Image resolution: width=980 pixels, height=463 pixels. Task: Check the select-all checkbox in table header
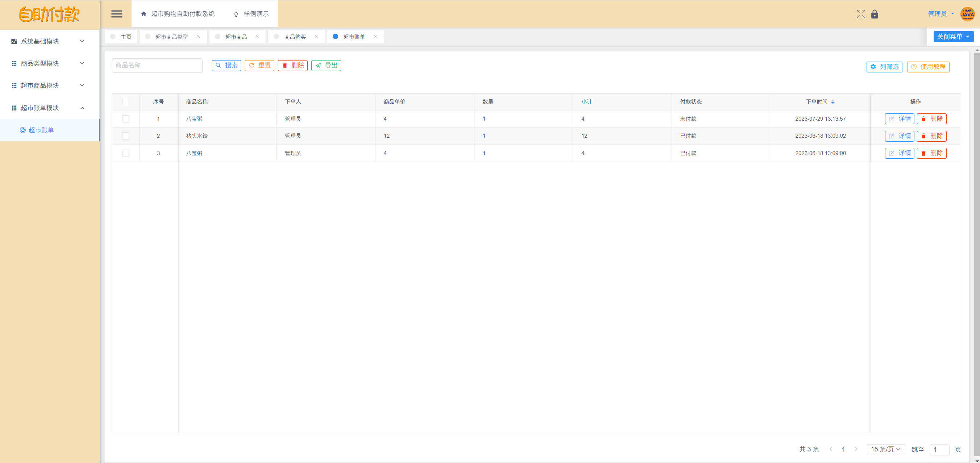126,101
